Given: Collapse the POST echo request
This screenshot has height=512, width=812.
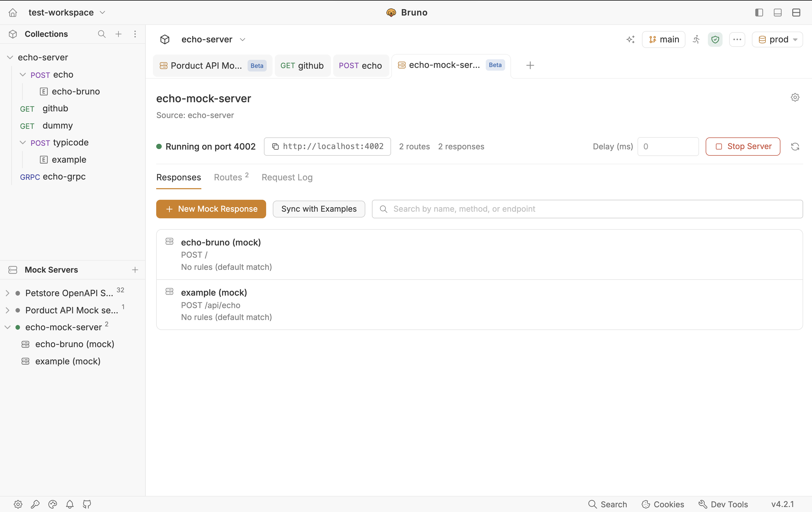Looking at the screenshot, I should (23, 75).
